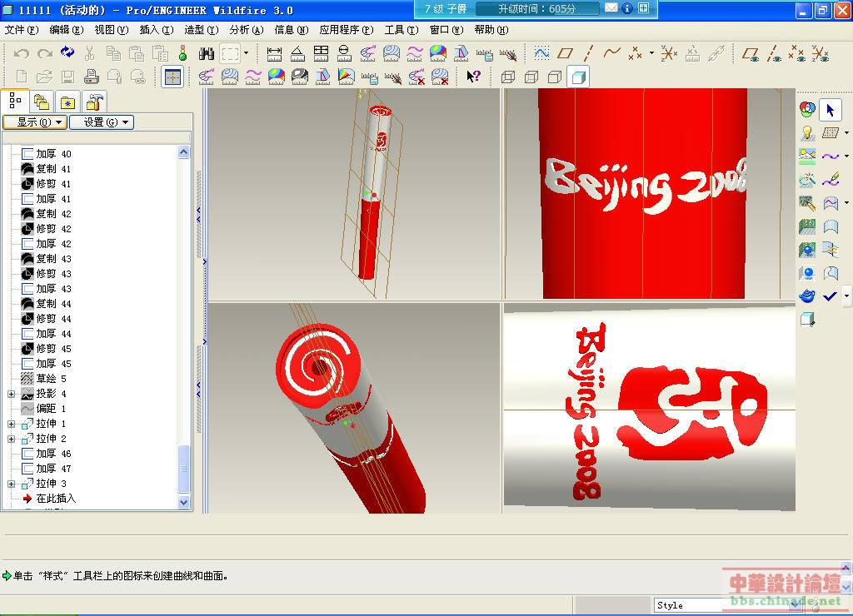Switch to the model tree tab
Screen dimensions: 853x616
point(15,101)
